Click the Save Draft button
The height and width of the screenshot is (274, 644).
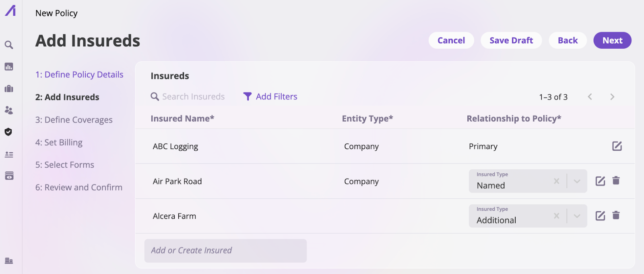click(x=511, y=40)
